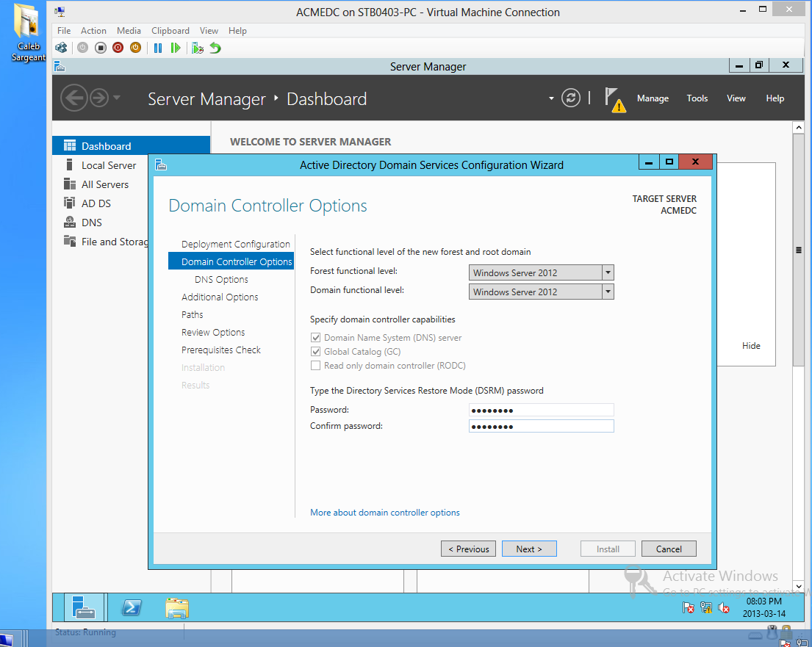This screenshot has height=647, width=812.
Task: Click the grayed Start VM power icon
Action: coord(82,48)
